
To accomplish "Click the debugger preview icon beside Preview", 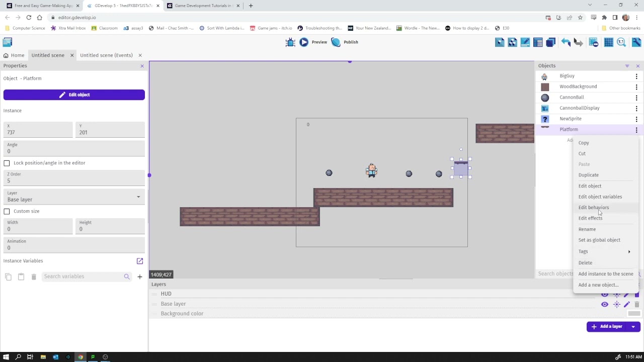I will pyautogui.click(x=290, y=42).
